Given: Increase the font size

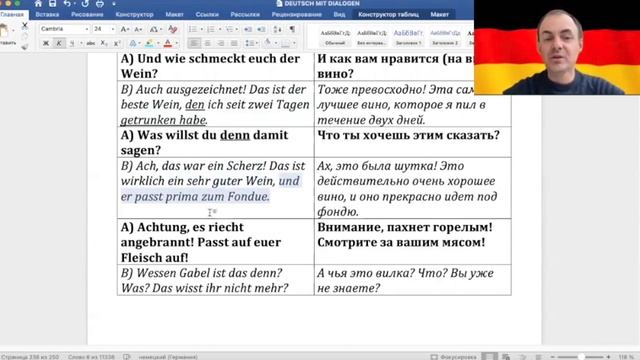Looking at the screenshot, I should tap(125, 29).
